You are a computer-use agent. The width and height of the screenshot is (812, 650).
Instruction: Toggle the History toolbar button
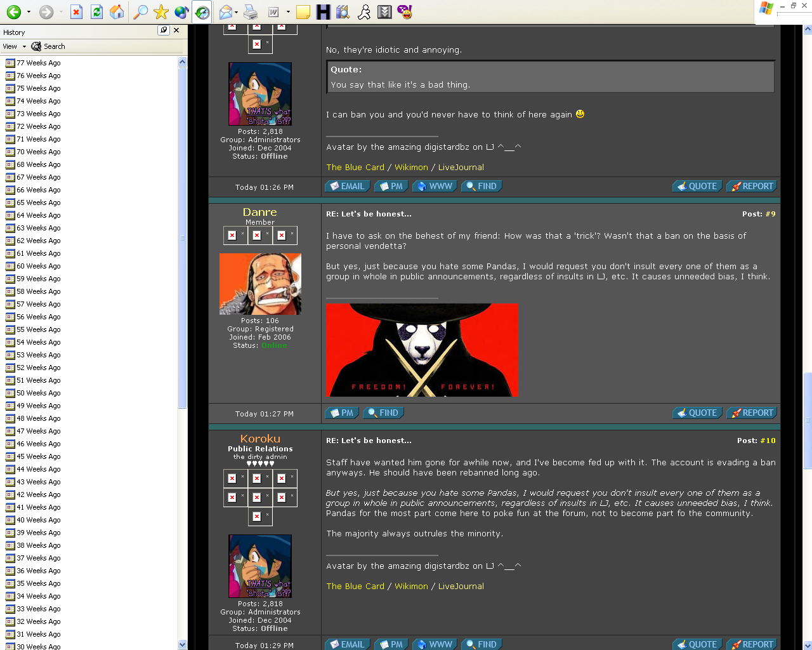[x=202, y=11]
